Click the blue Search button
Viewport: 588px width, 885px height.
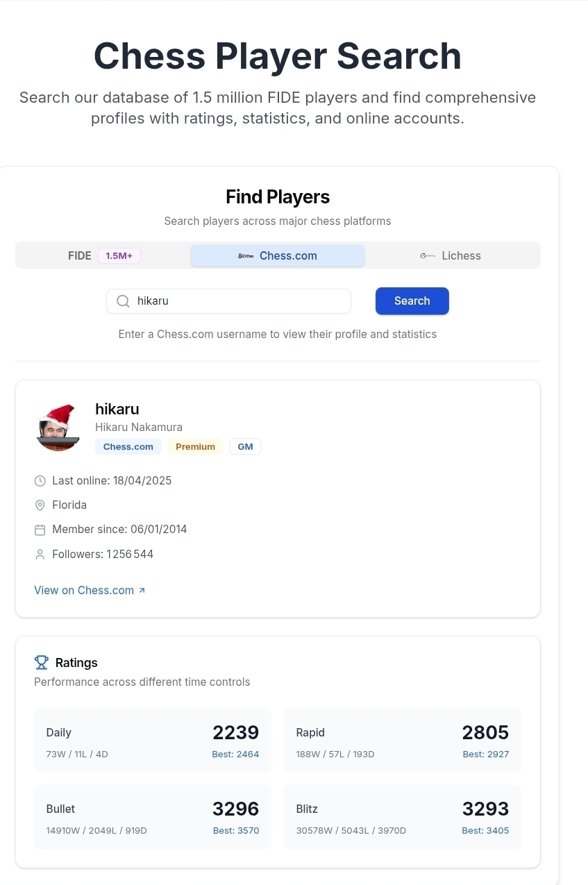412,301
